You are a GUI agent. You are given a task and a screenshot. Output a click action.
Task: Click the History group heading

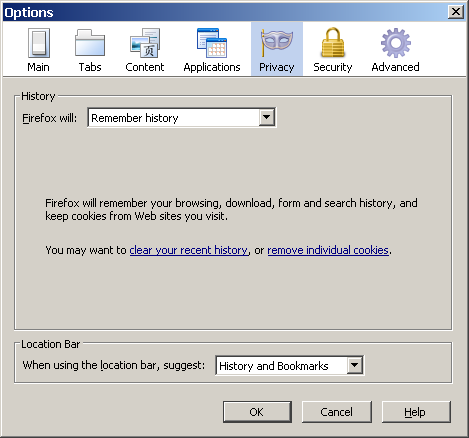[x=38, y=96]
